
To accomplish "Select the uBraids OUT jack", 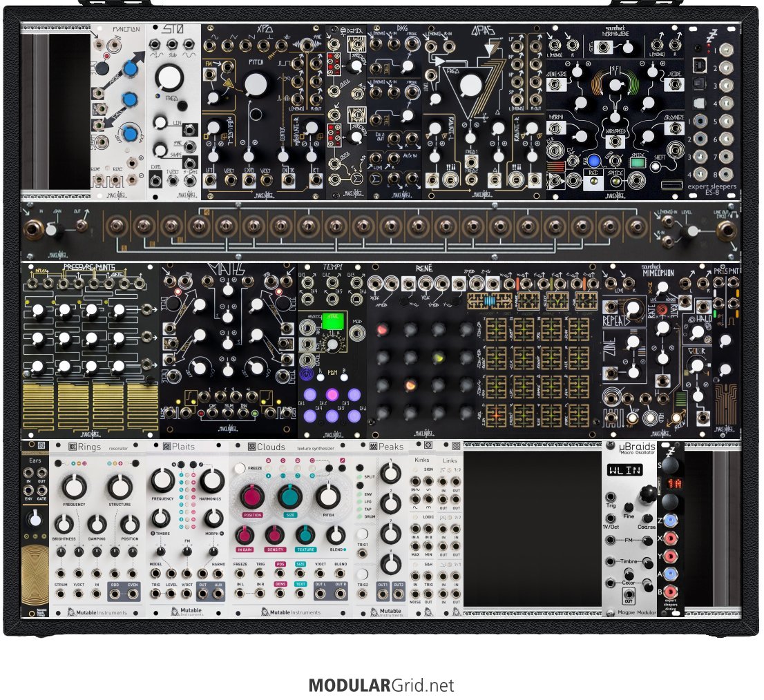I will 629,594.
